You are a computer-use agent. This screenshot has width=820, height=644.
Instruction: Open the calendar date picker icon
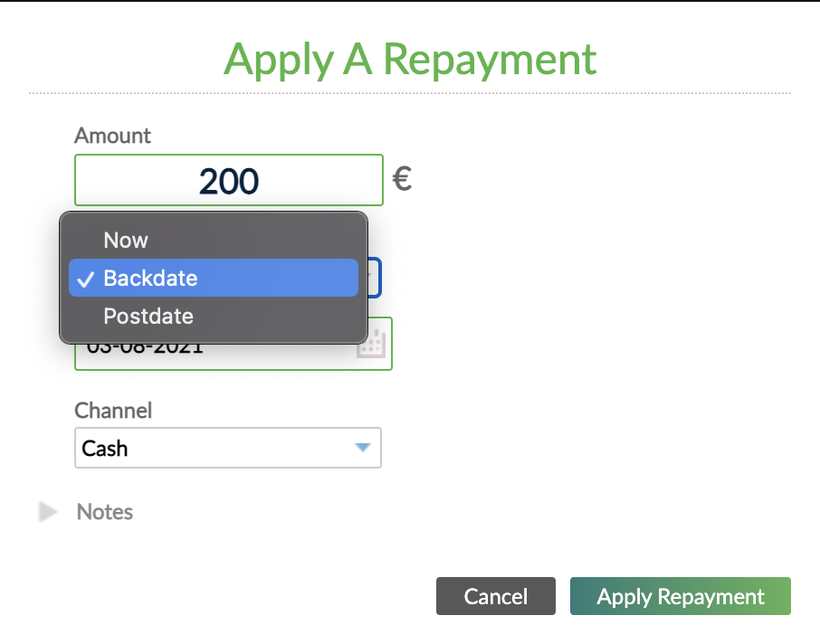pos(371,344)
